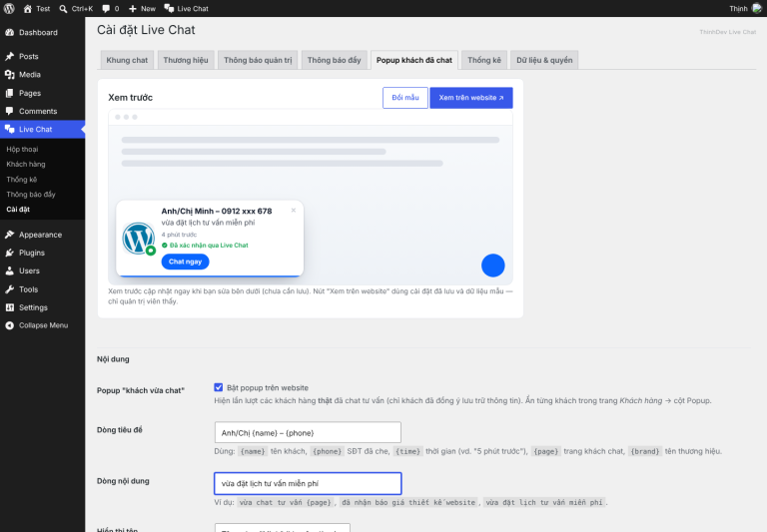This screenshot has height=532, width=767.
Task: Click the 'Anh/Chị Minh – 0912 xxx 678' title
Action: pos(217,212)
